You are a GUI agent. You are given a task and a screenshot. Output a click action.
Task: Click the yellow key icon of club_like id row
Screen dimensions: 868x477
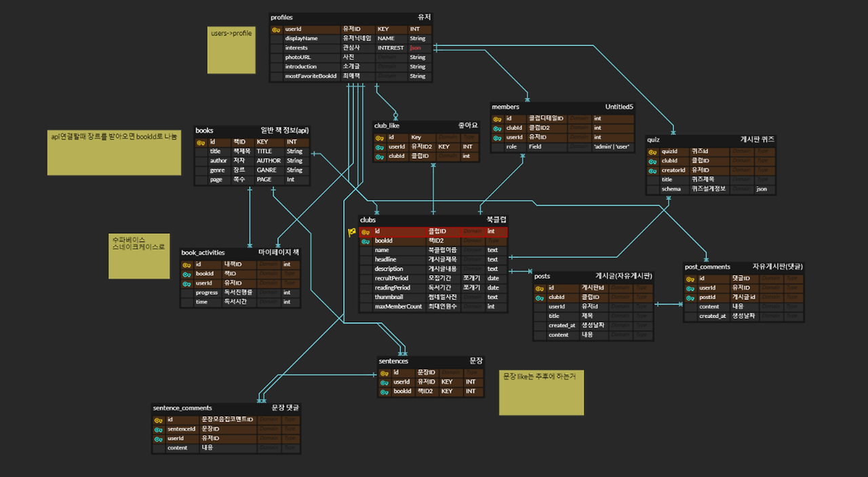(x=379, y=137)
